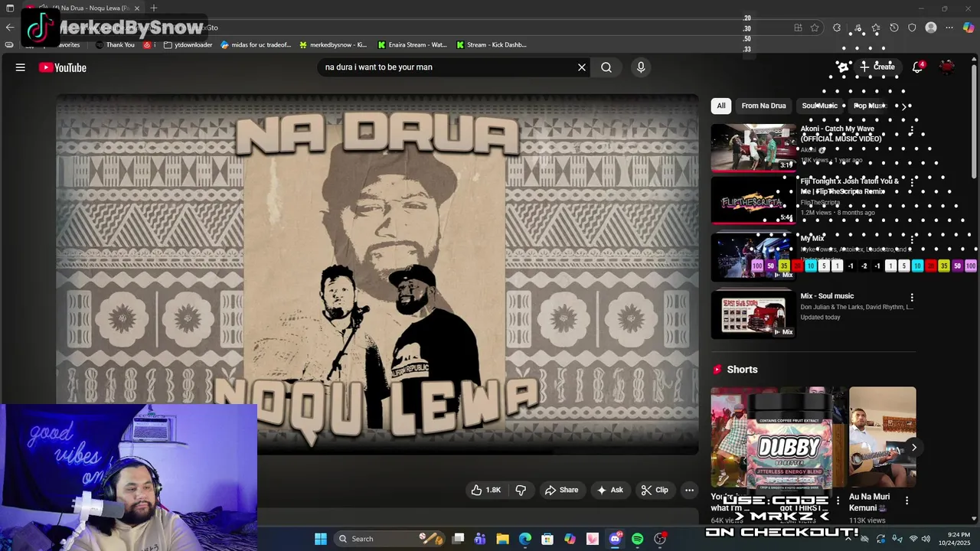980x551 pixels.
Task: Open Akoni Catch My Wave video thumbnail
Action: pos(753,148)
